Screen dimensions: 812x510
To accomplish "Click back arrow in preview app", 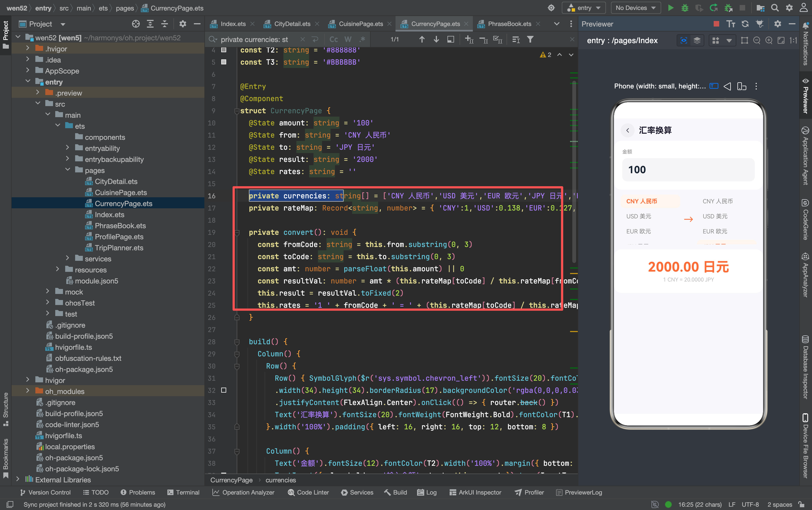I will coord(628,130).
